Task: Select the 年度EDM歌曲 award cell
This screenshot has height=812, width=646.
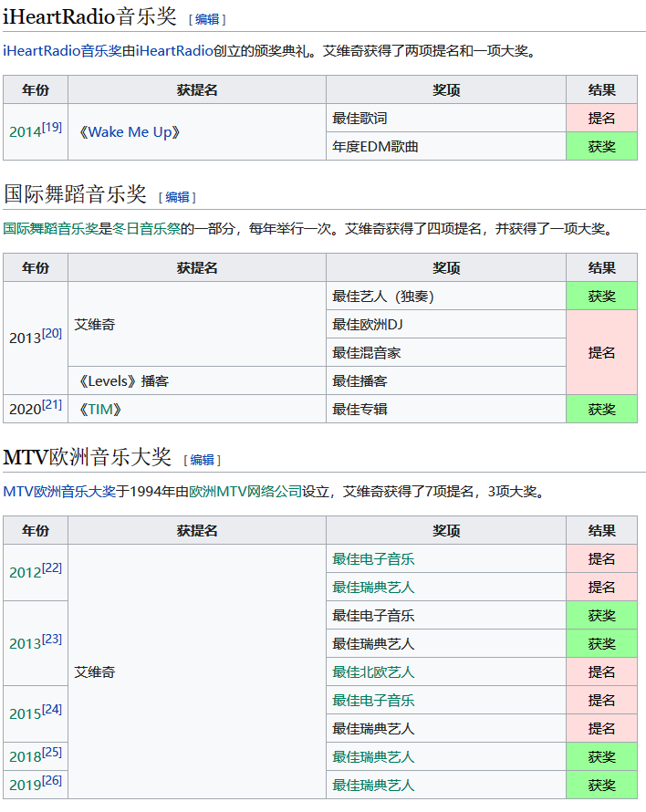Action: (x=445, y=147)
